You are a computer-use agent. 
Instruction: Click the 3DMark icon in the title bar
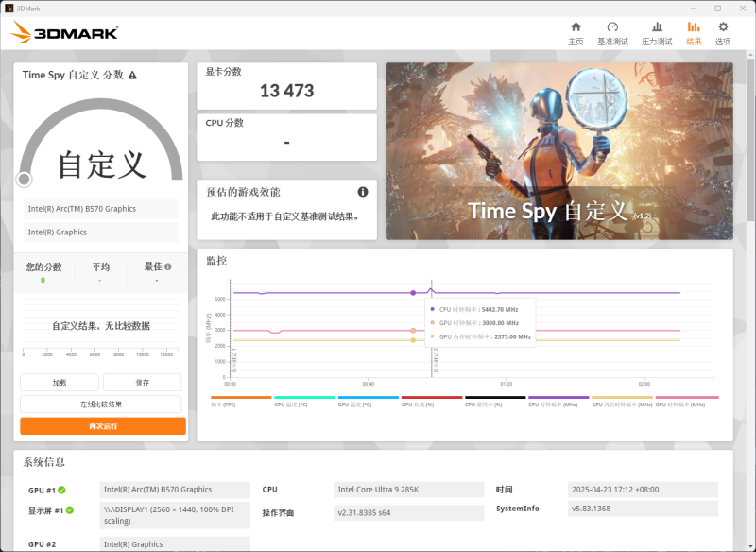tap(9, 8)
